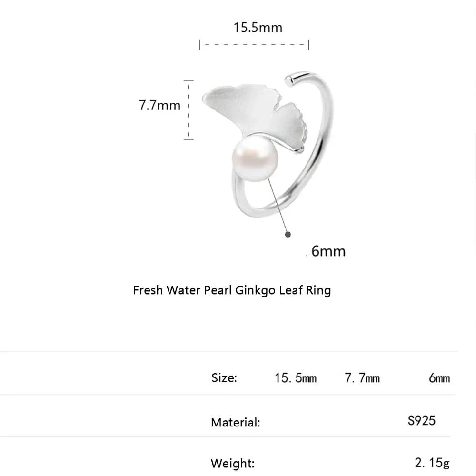The image size is (476, 476).
Task: Click the Size: row label
Action: click(x=224, y=378)
